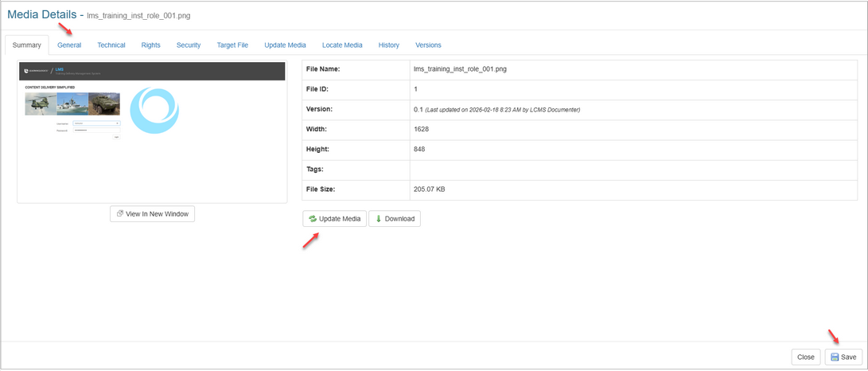Select the Technical tab
The width and height of the screenshot is (868, 371).
pos(111,45)
